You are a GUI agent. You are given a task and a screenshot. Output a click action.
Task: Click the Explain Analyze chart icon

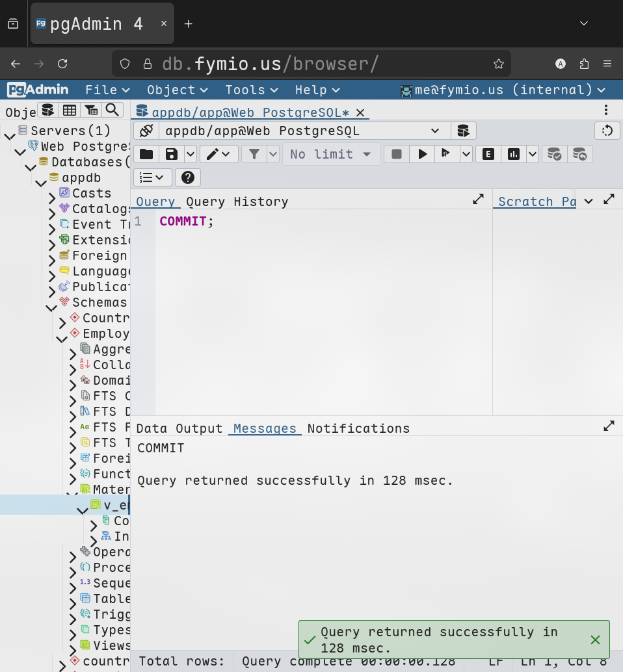pos(514,154)
